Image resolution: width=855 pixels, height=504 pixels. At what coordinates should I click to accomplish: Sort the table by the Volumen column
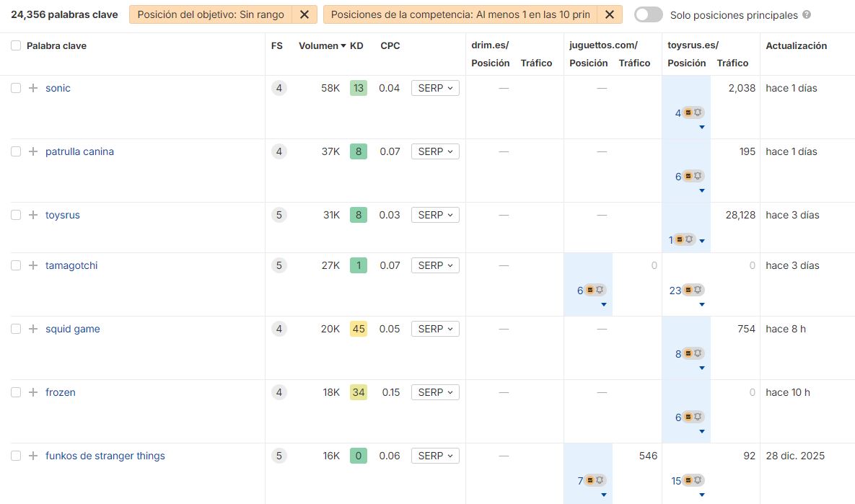point(320,45)
